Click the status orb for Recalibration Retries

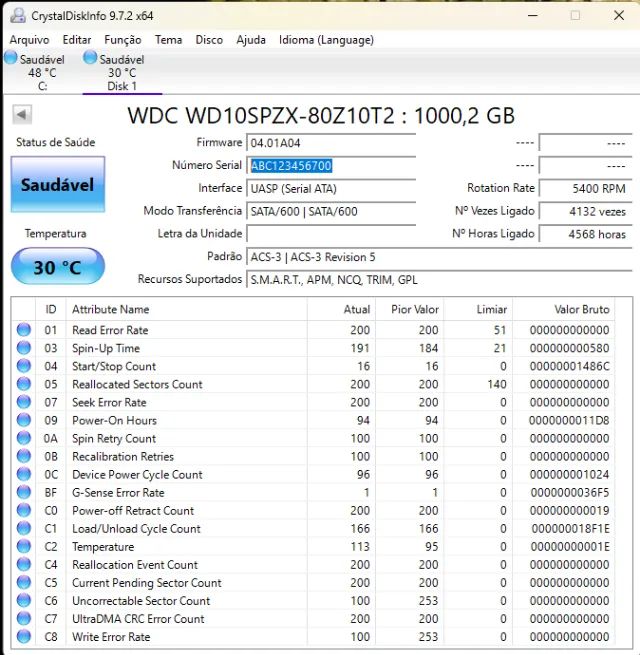(24, 456)
